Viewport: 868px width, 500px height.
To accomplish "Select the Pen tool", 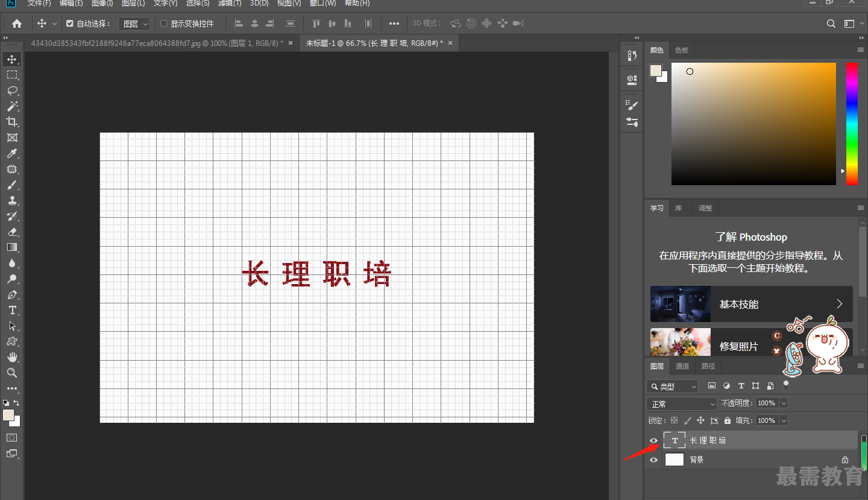I will (x=12, y=294).
